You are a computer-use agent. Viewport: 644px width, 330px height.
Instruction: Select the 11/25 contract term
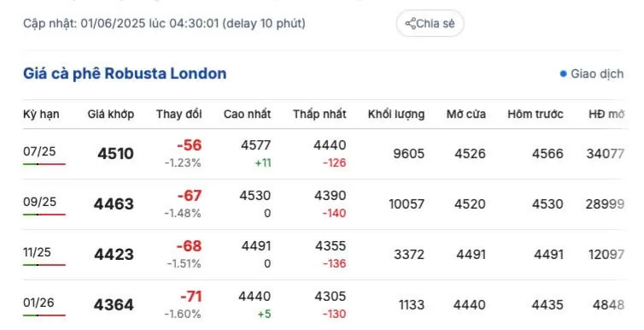(x=37, y=252)
